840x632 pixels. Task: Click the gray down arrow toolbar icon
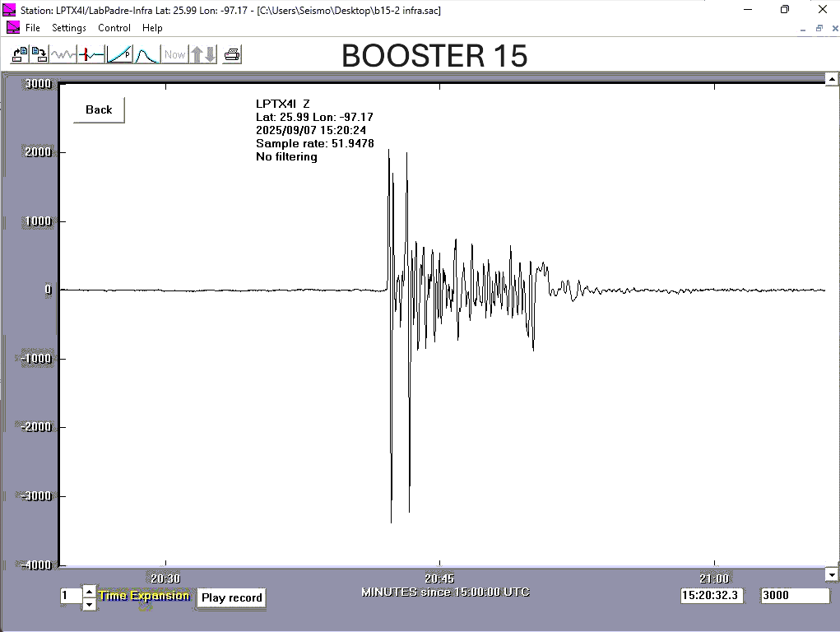[211, 54]
